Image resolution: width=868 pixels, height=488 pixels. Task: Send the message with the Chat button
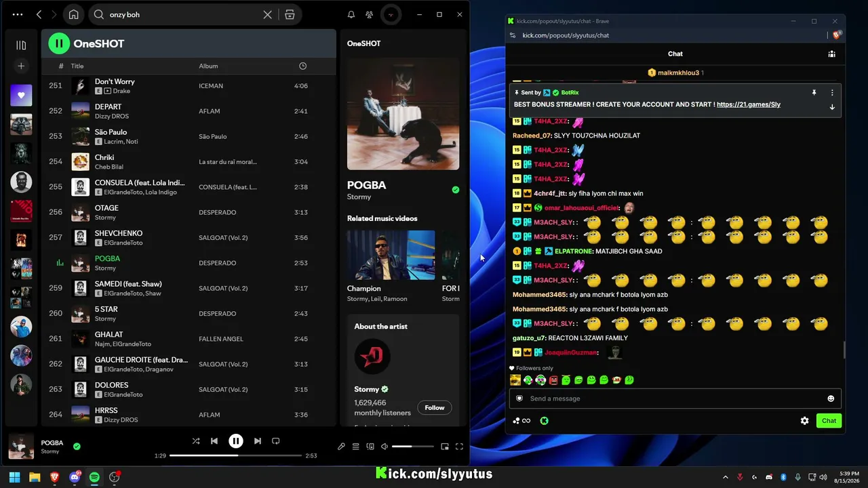pos(829,421)
